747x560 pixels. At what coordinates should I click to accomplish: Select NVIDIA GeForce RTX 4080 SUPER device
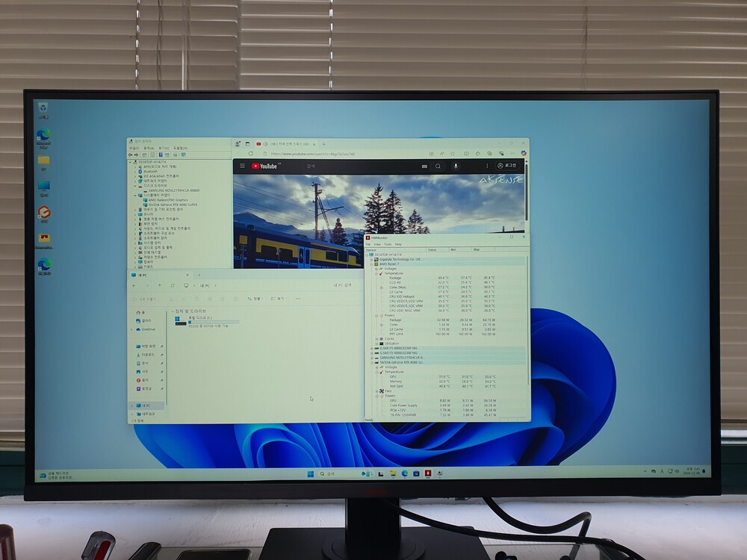[x=173, y=205]
